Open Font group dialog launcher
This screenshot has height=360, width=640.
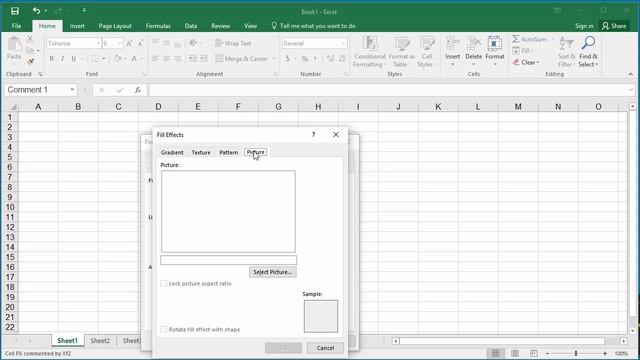pos(143,74)
